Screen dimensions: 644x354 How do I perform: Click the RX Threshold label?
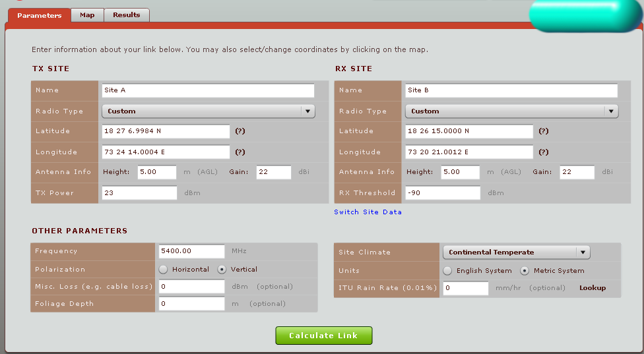click(367, 192)
